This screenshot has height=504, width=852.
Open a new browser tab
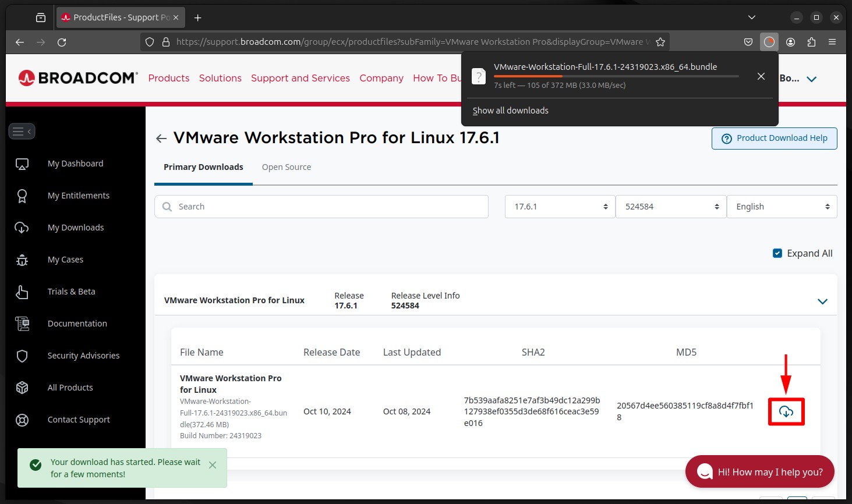(x=198, y=17)
